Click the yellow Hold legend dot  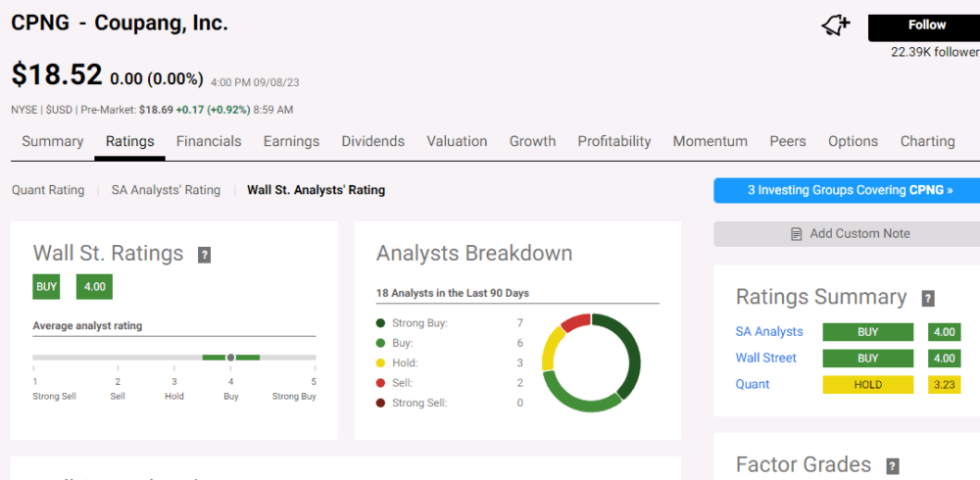(x=380, y=363)
